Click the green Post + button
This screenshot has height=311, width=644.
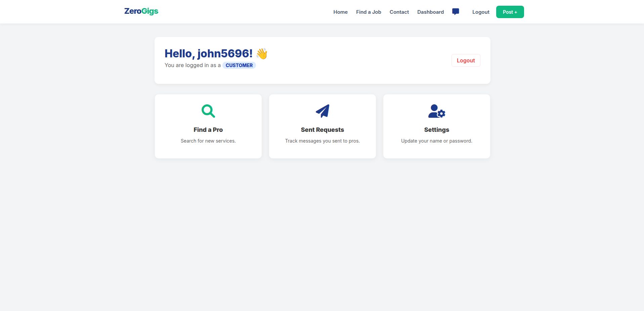pyautogui.click(x=510, y=12)
